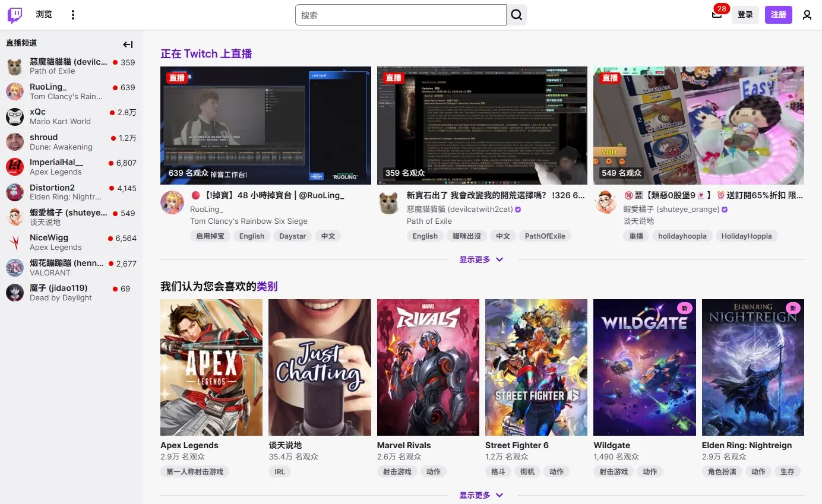The image size is (822, 504).
Task: Click verified badge next to shuteye_orange
Action: [x=725, y=210]
